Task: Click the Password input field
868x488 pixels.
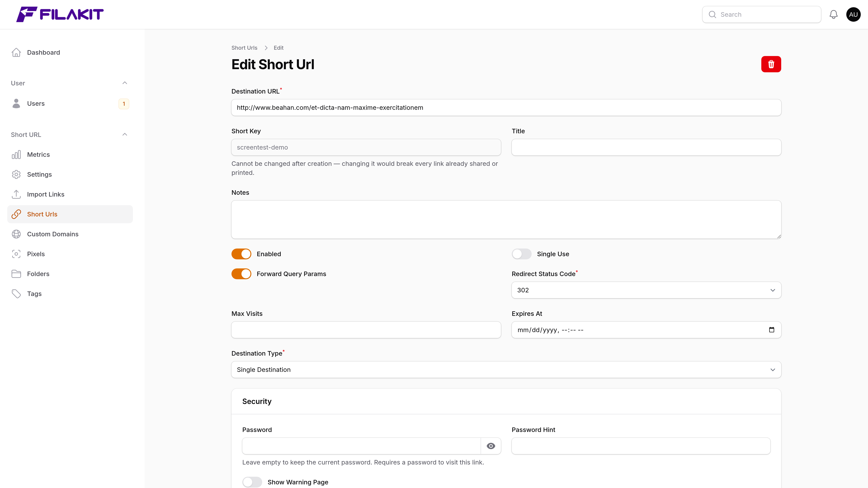Action: (361, 446)
